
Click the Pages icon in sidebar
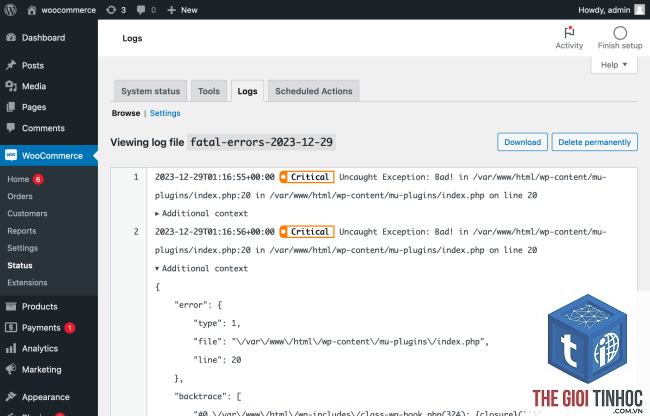click(x=11, y=107)
